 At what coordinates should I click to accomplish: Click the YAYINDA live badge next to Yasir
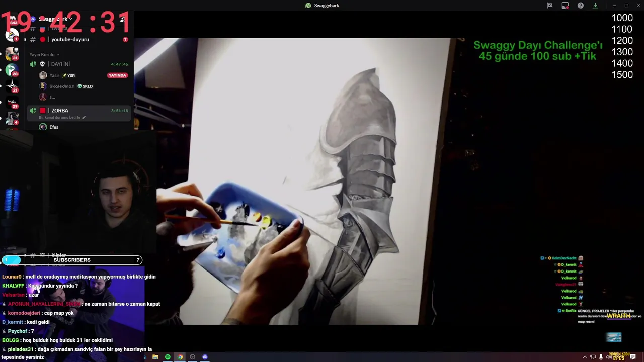(x=117, y=75)
